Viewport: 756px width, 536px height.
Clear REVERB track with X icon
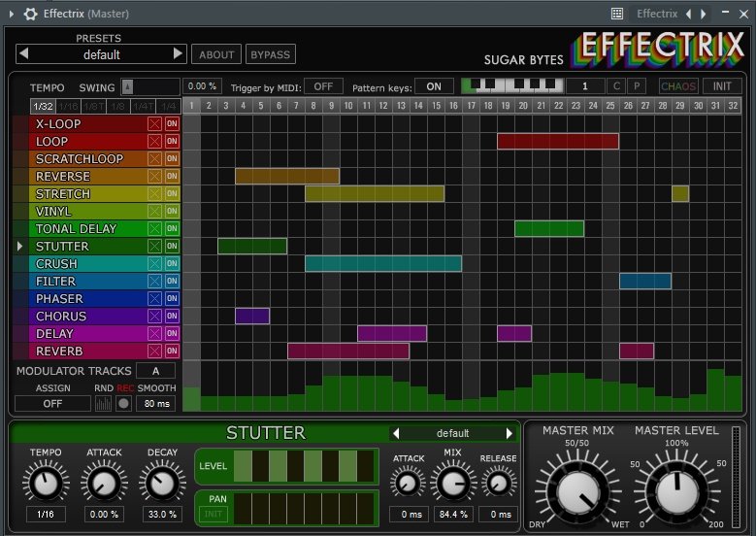coord(154,351)
